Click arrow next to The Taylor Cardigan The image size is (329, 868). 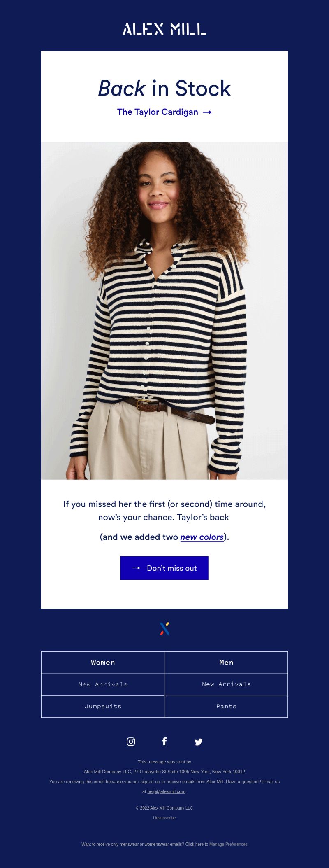pos(207,112)
